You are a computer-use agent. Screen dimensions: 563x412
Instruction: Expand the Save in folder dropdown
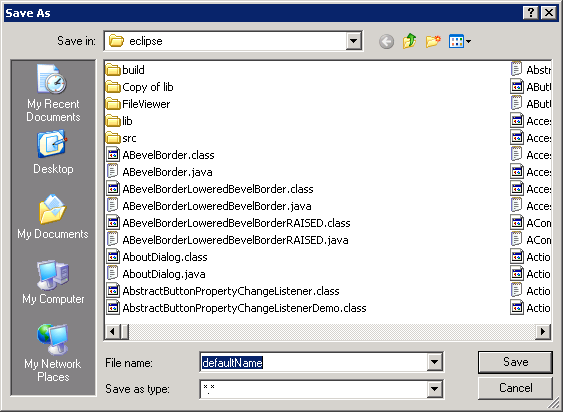[x=354, y=41]
